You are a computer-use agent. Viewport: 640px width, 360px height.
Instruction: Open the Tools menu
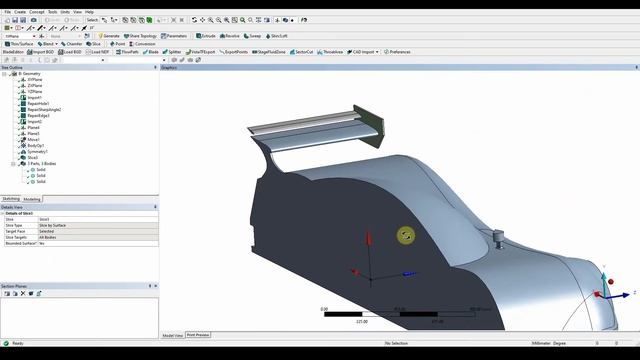pyautogui.click(x=53, y=12)
